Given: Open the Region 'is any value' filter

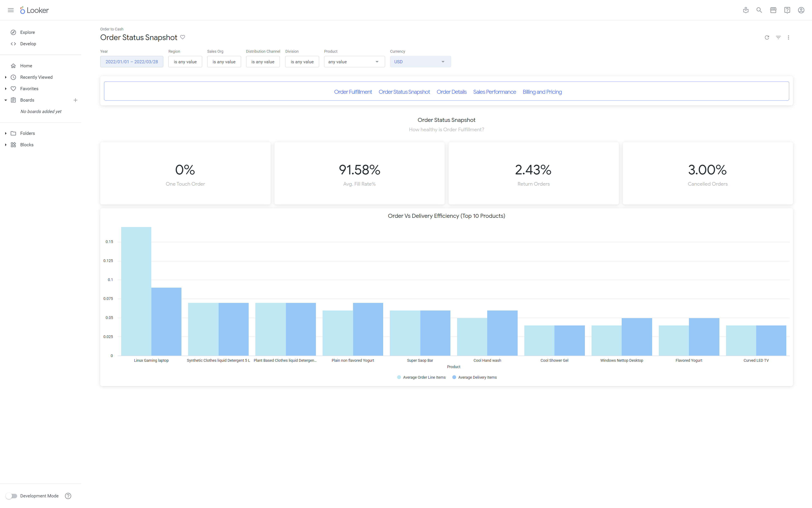Looking at the screenshot, I should 185,62.
